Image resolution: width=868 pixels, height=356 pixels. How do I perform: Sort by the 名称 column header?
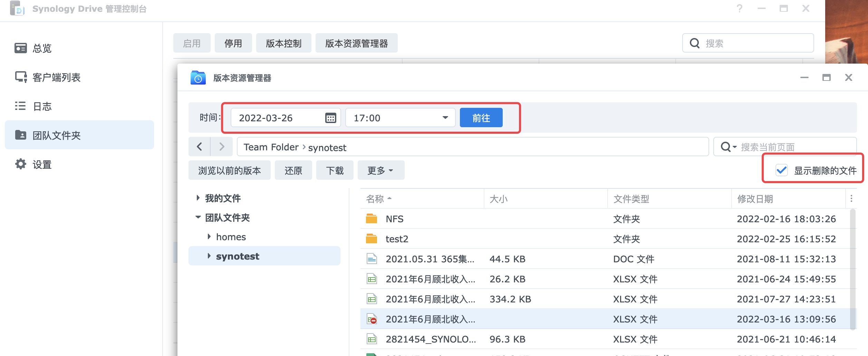[422, 199]
